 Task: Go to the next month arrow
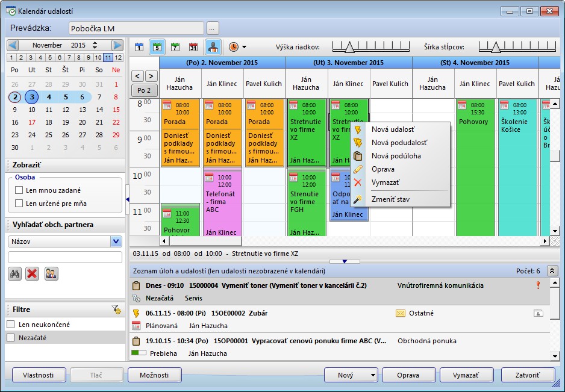coord(117,45)
